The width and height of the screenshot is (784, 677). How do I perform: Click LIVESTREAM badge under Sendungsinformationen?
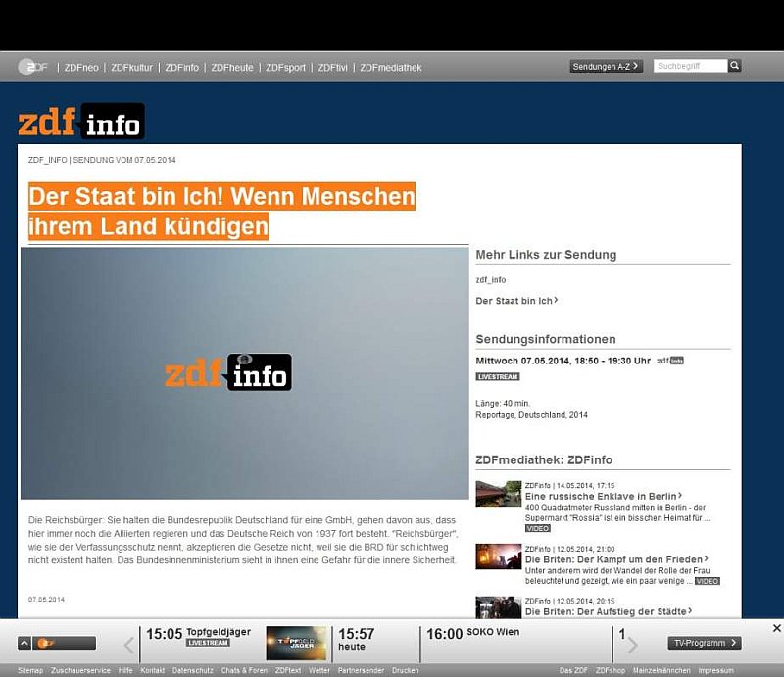[x=498, y=376]
